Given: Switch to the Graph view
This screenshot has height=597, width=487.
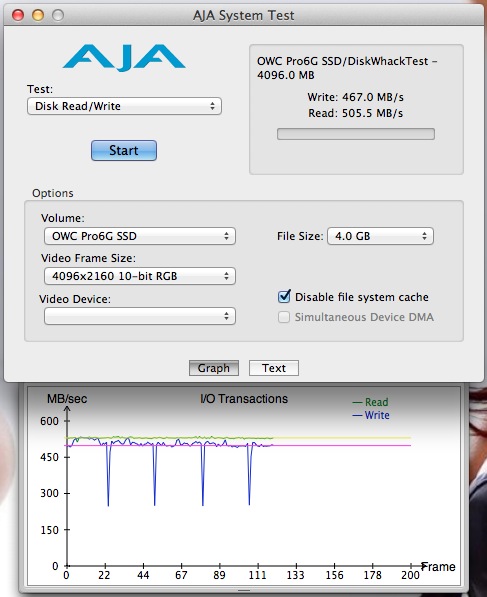Looking at the screenshot, I should pyautogui.click(x=214, y=368).
